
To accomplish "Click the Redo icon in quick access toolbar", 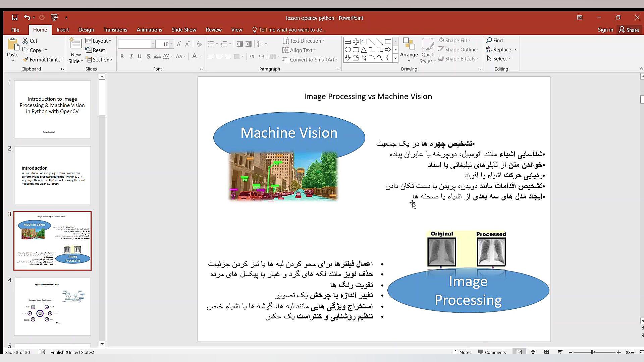I will pos(42,18).
